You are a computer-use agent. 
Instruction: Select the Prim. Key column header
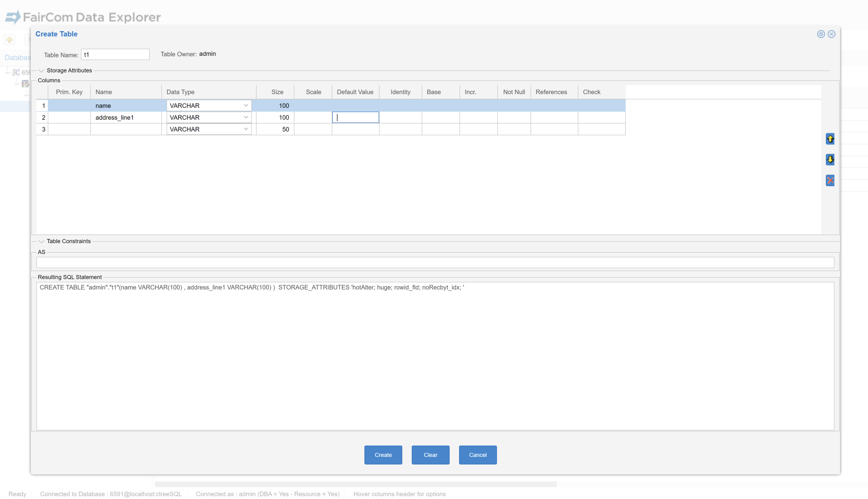69,92
